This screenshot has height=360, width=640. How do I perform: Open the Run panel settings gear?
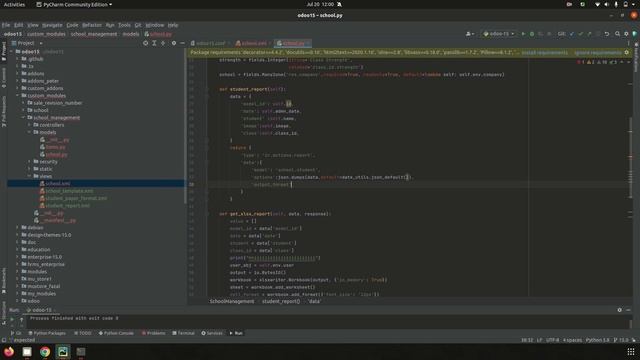point(620,310)
